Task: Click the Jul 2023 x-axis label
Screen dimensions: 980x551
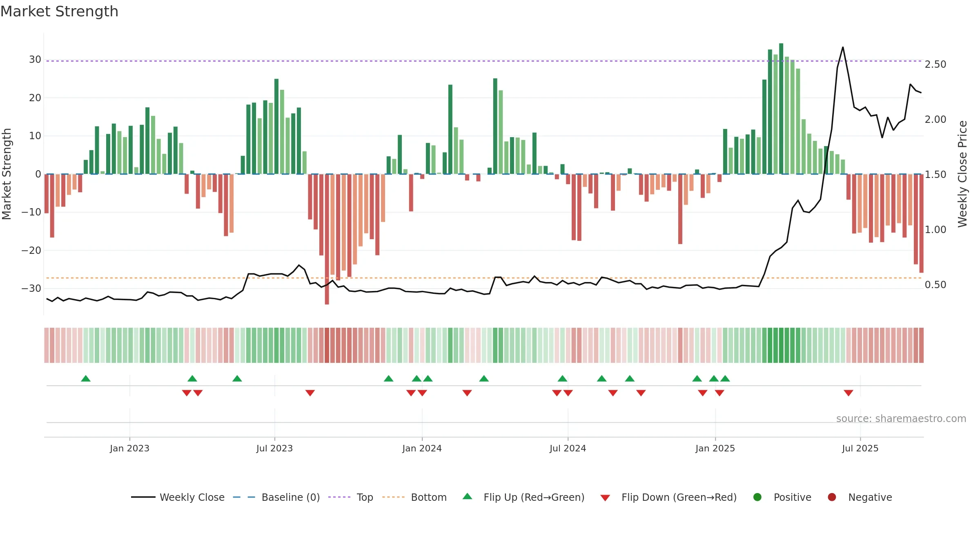Action: (274, 448)
